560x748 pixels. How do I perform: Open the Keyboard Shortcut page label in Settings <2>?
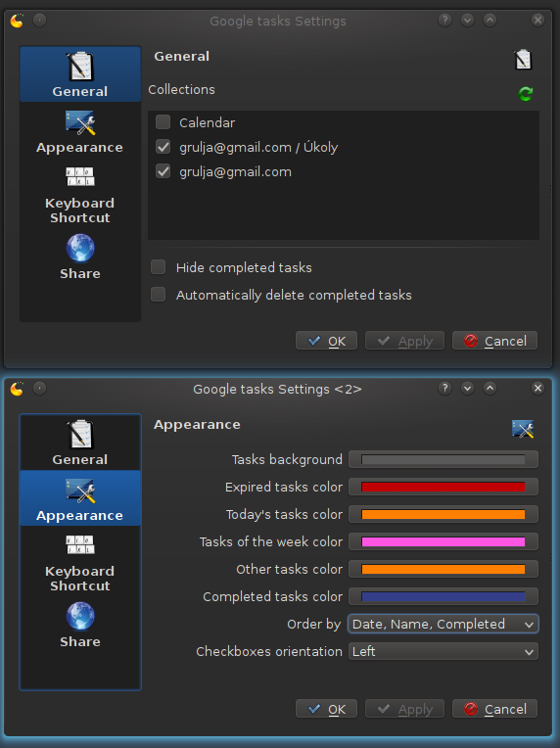pyautogui.click(x=79, y=579)
